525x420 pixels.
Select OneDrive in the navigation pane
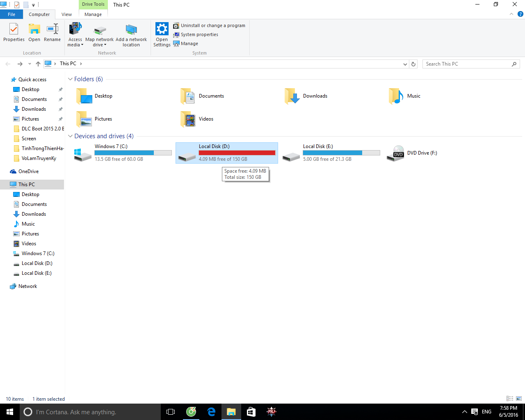28,171
